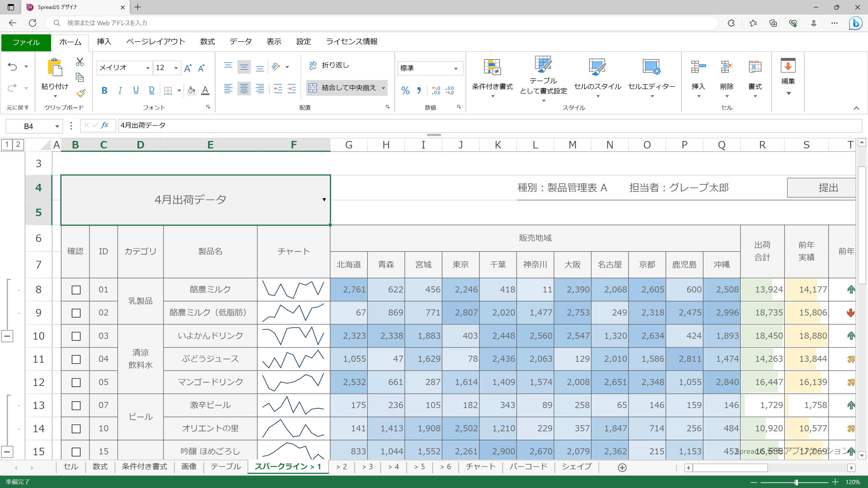The height and width of the screenshot is (488, 868).
Task: Switch to データ ribbon tab
Action: (x=241, y=41)
